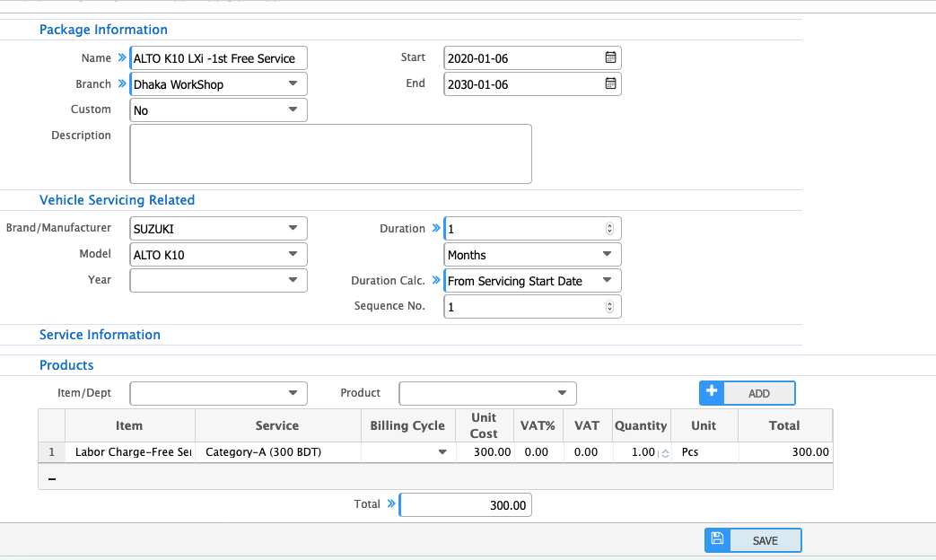Image resolution: width=936 pixels, height=560 pixels.
Task: Open the End date calendar picker
Action: pyautogui.click(x=610, y=83)
